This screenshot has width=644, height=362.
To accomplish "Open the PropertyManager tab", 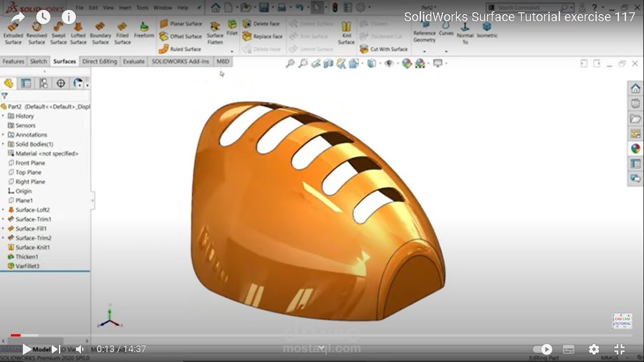I will pos(26,83).
